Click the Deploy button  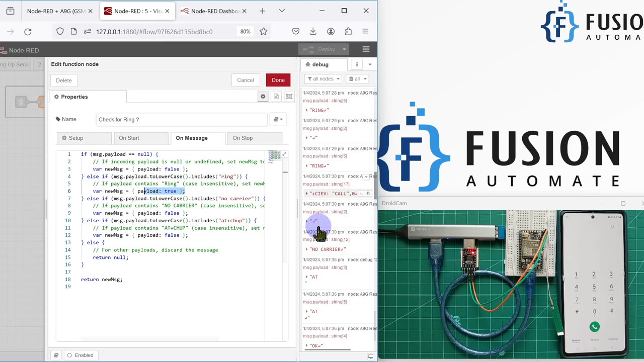[x=320, y=49]
